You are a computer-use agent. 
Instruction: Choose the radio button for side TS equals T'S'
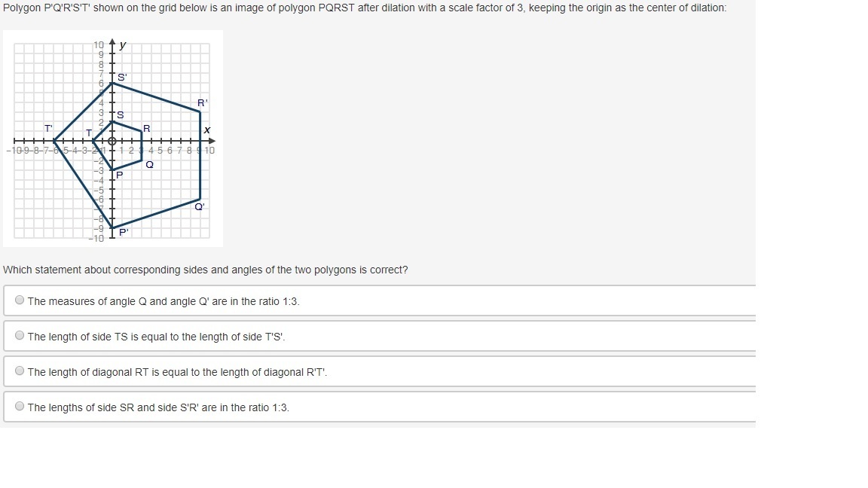[20, 336]
